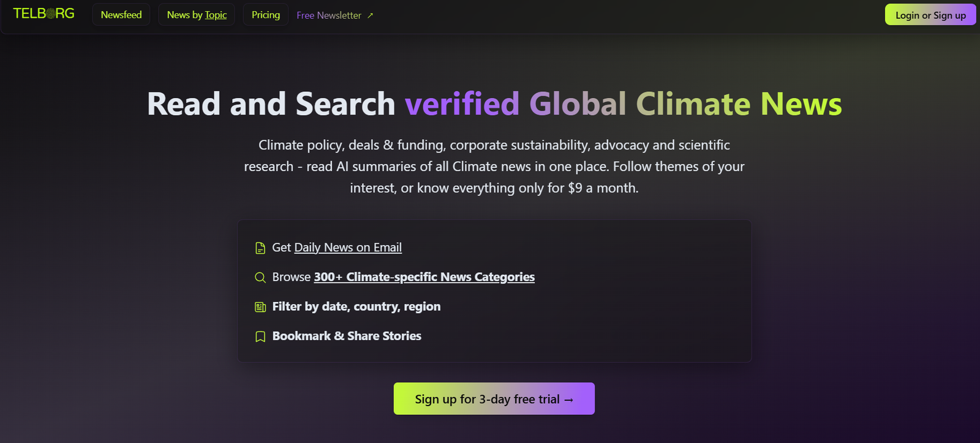The image size is (980, 443).
Task: Select the Bookmark & Share Stories text
Action: (347, 336)
